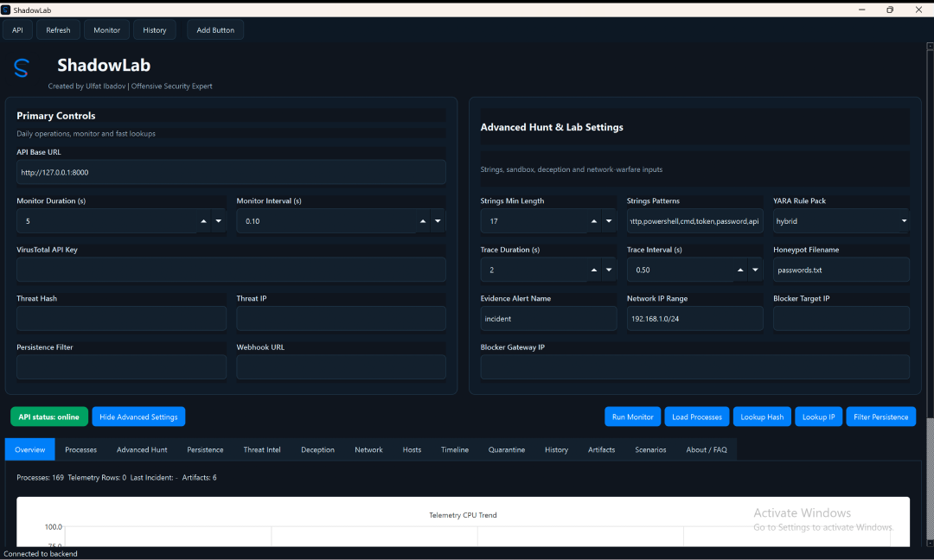934x560 pixels.
Task: Hide Advanced Settings
Action: (x=138, y=417)
